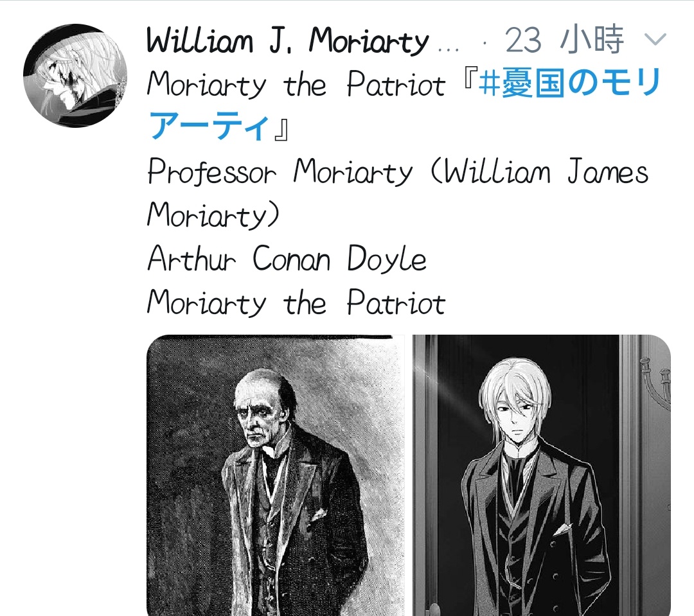Image resolution: width=694 pixels, height=616 pixels.
Task: Open the #憂国のモリ hashtag link
Action: (x=569, y=84)
